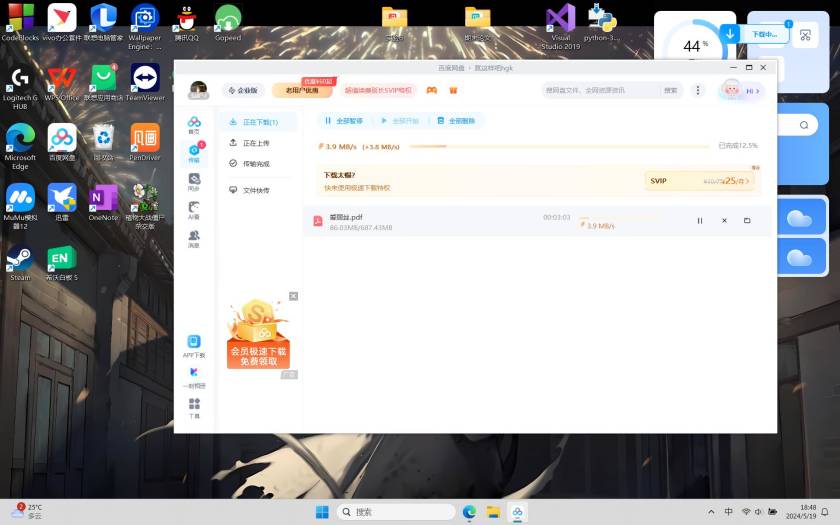The image size is (840, 525).
Task: Click the TeamViewer desktop icon
Action: click(145, 82)
